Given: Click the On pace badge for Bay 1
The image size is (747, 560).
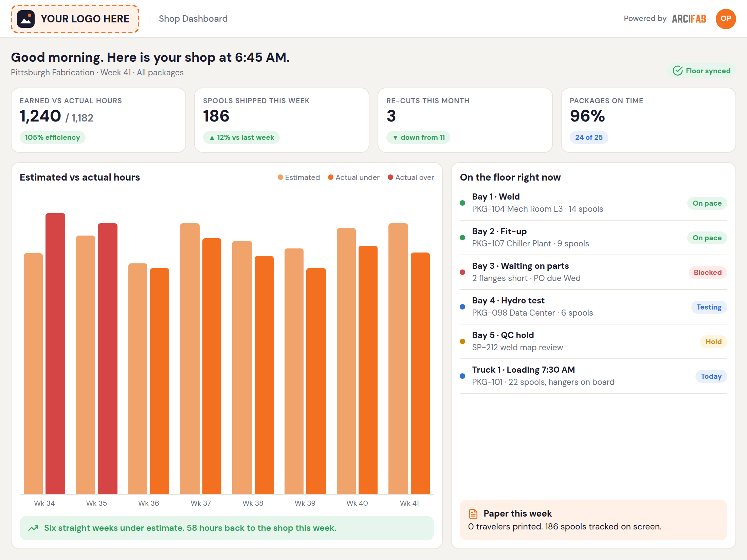Looking at the screenshot, I should click(x=707, y=203).
